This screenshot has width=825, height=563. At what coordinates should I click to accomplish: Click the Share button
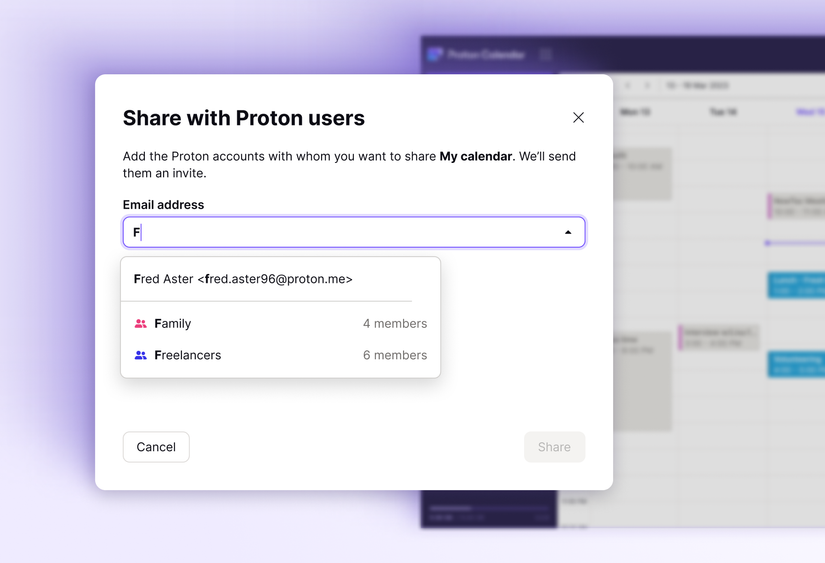[554, 447]
